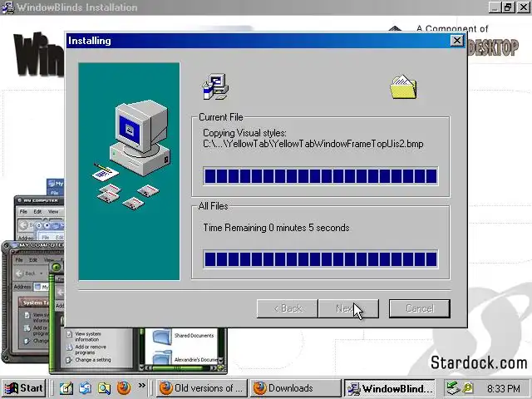Close the Installing dialog using the X

click(x=456, y=41)
